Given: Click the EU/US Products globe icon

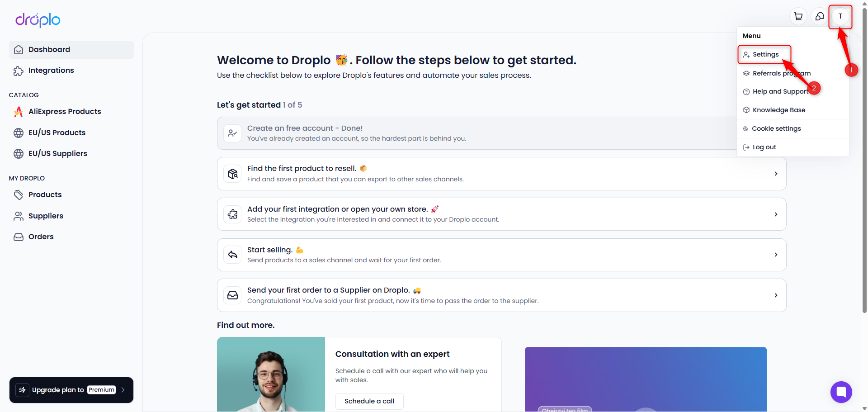Looking at the screenshot, I should coord(19,133).
